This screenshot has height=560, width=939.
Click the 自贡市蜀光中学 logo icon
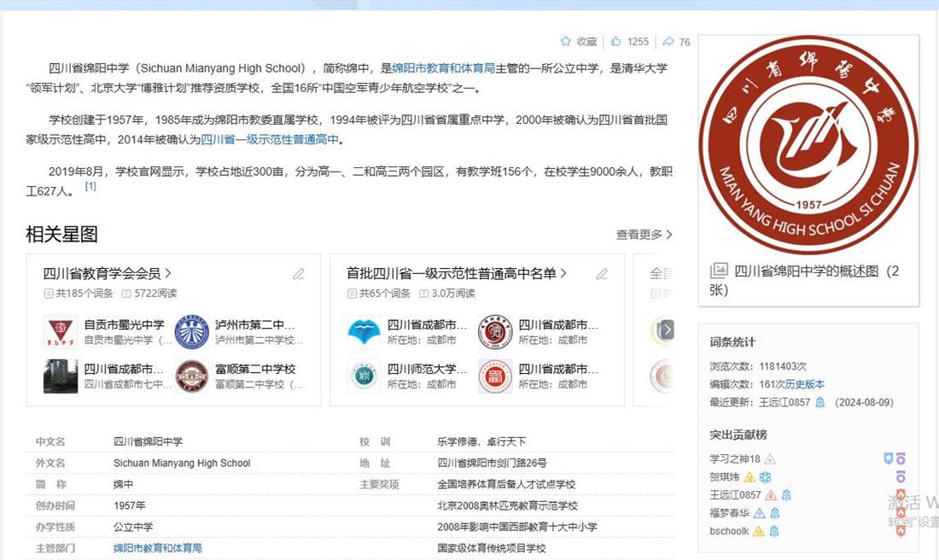click(61, 332)
